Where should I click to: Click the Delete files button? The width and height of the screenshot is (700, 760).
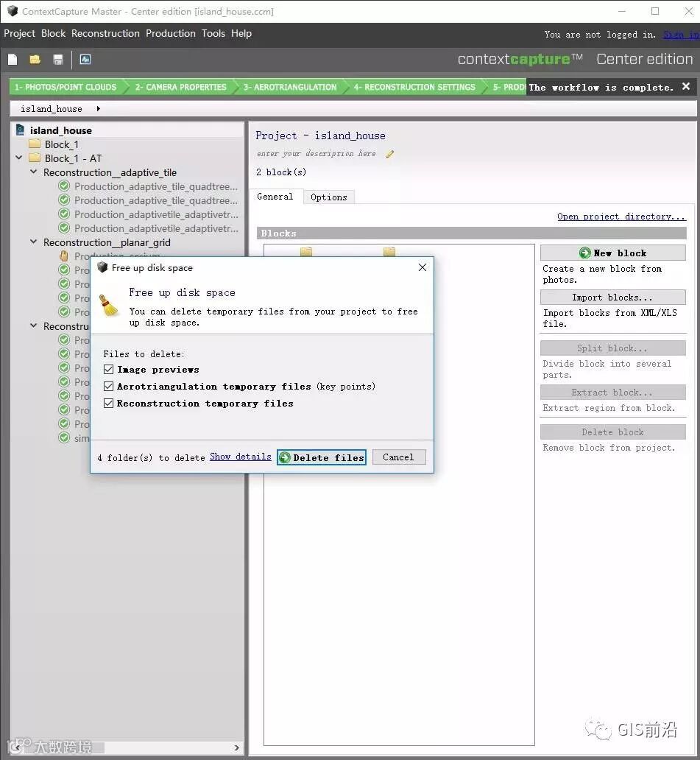pyautogui.click(x=322, y=457)
